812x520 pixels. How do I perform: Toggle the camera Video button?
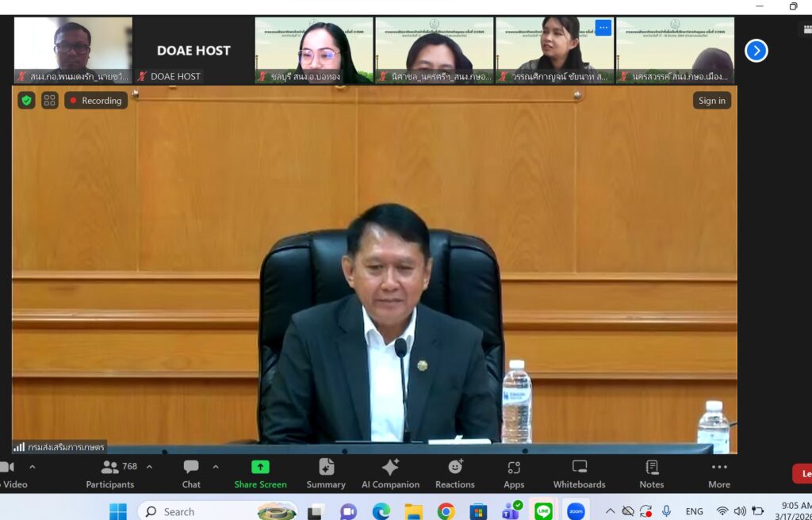coord(8,474)
